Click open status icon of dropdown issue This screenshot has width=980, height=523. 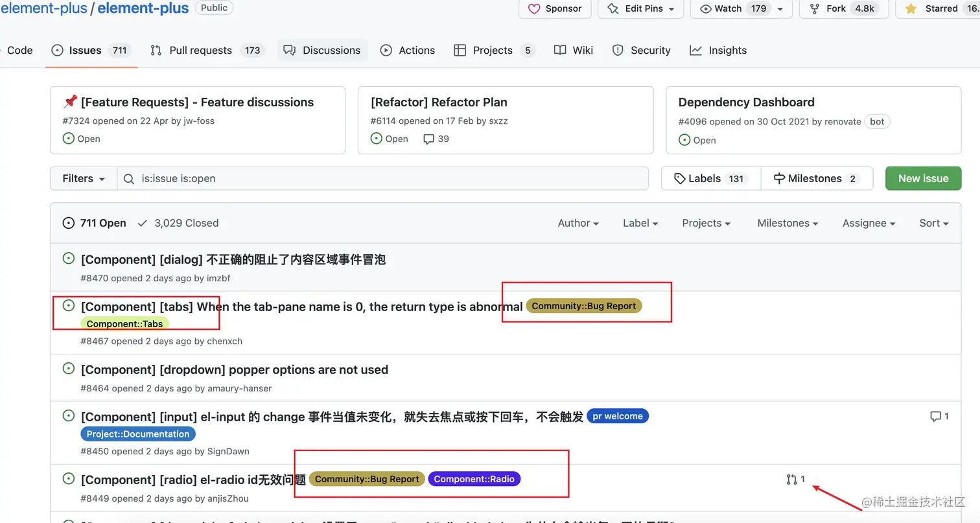click(68, 369)
